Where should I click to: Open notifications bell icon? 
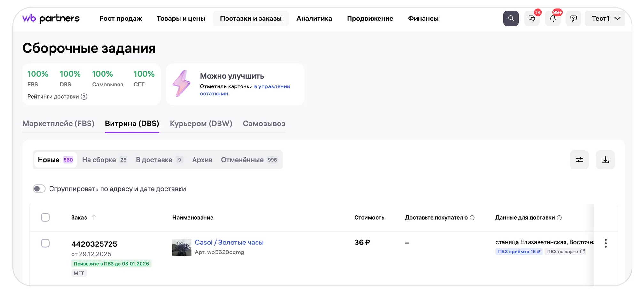pos(553,19)
